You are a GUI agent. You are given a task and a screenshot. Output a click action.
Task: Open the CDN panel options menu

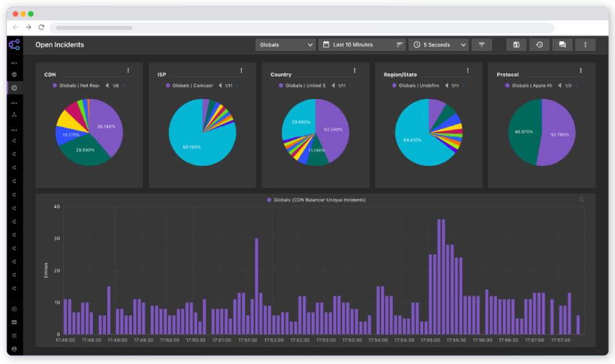click(x=128, y=70)
